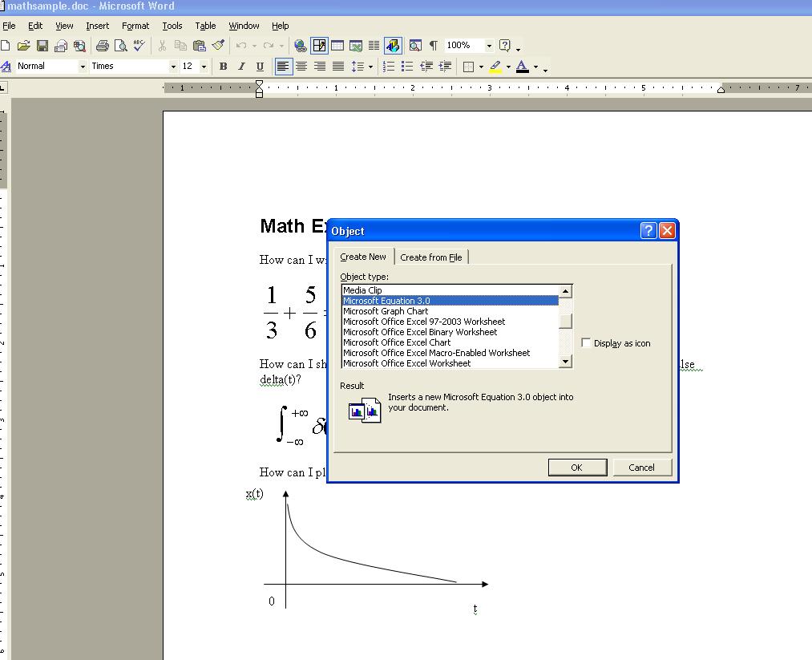Toggle Tables and Borders toolbar icon
Viewport: 812px width, 660px height.
point(319,46)
